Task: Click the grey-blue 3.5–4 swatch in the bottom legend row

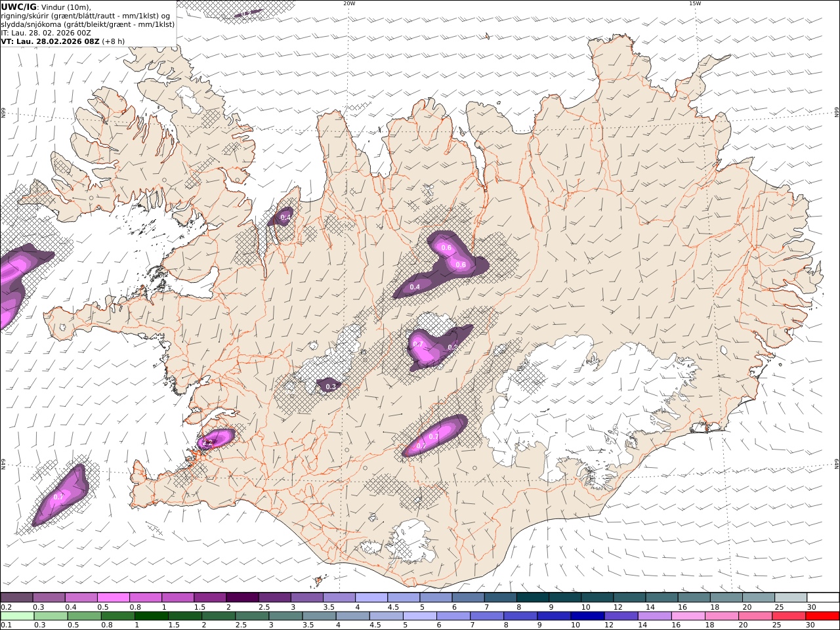Action: 320,616
